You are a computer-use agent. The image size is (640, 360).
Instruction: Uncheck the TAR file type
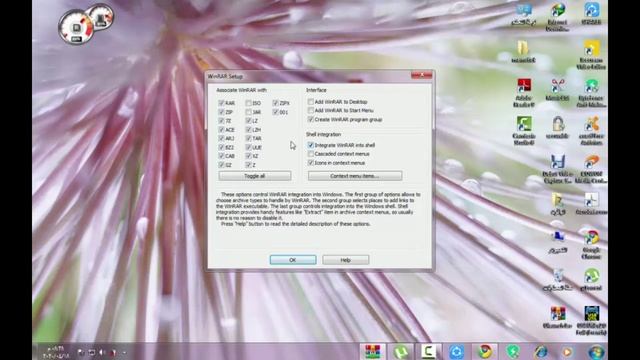pyautogui.click(x=248, y=138)
